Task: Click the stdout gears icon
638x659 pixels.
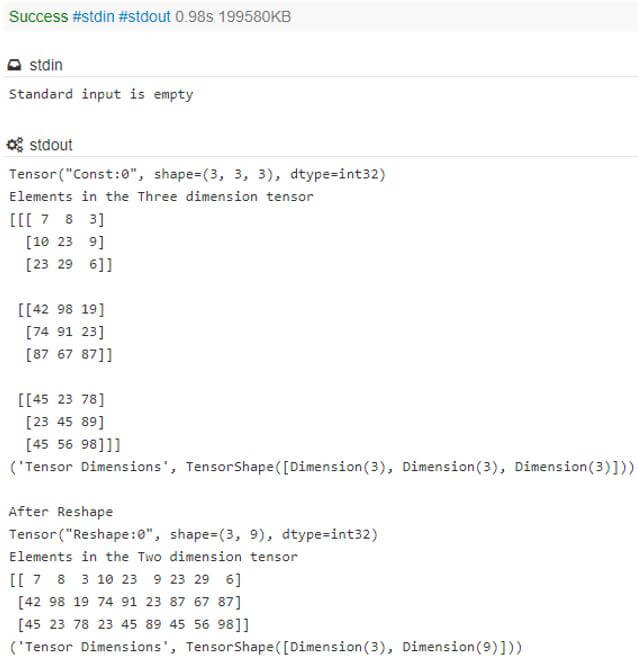Action: (x=15, y=145)
